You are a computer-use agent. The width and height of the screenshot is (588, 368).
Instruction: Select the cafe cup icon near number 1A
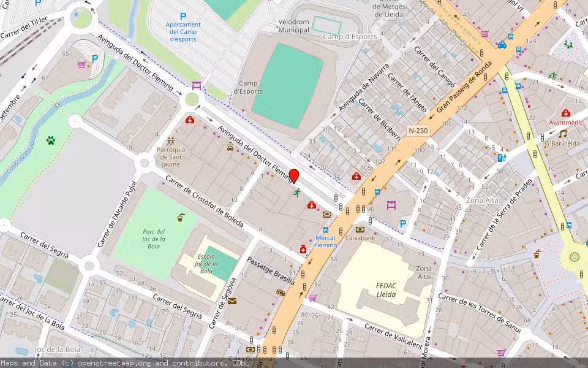point(537,254)
